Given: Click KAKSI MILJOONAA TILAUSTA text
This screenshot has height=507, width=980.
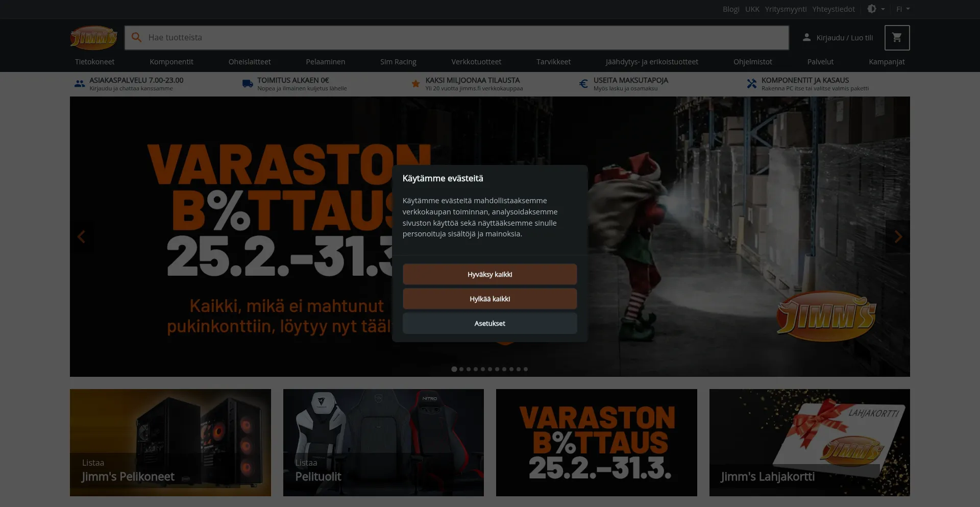Looking at the screenshot, I should 473,80.
